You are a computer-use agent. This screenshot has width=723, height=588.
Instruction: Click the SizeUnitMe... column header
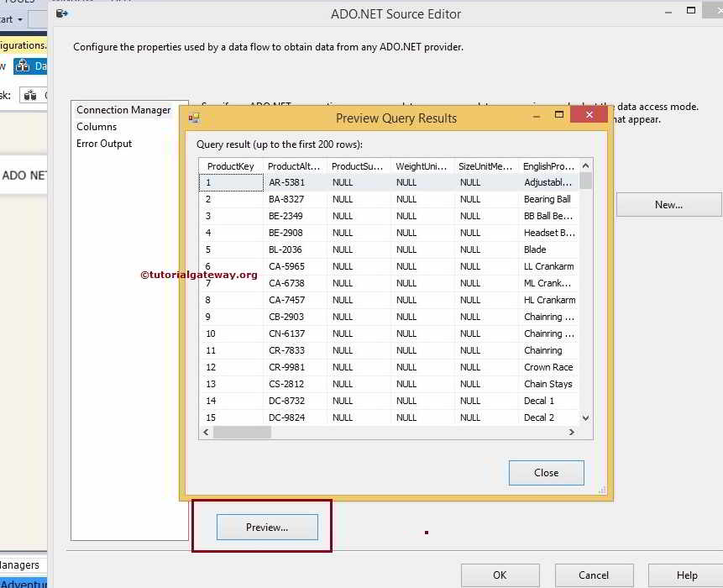[485, 166]
